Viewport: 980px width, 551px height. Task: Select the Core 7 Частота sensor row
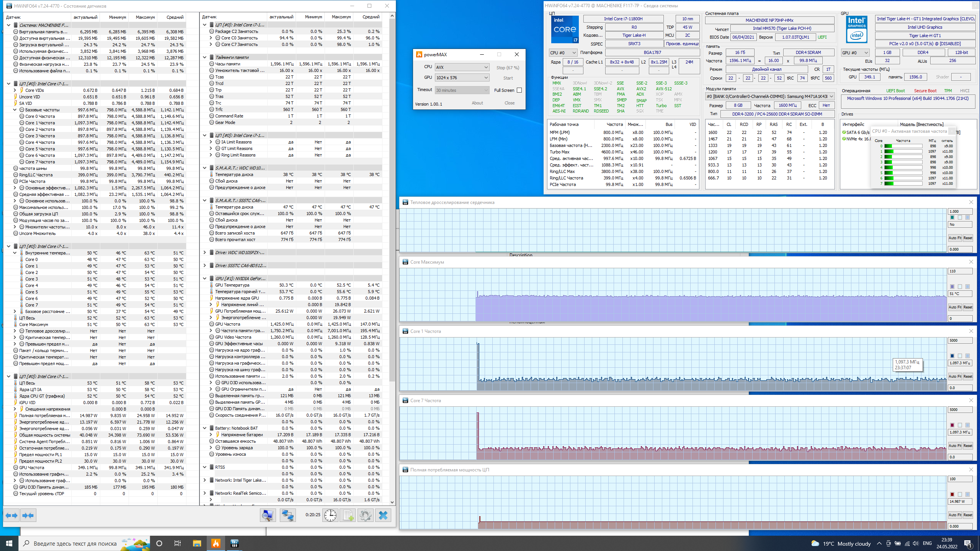(x=96, y=162)
